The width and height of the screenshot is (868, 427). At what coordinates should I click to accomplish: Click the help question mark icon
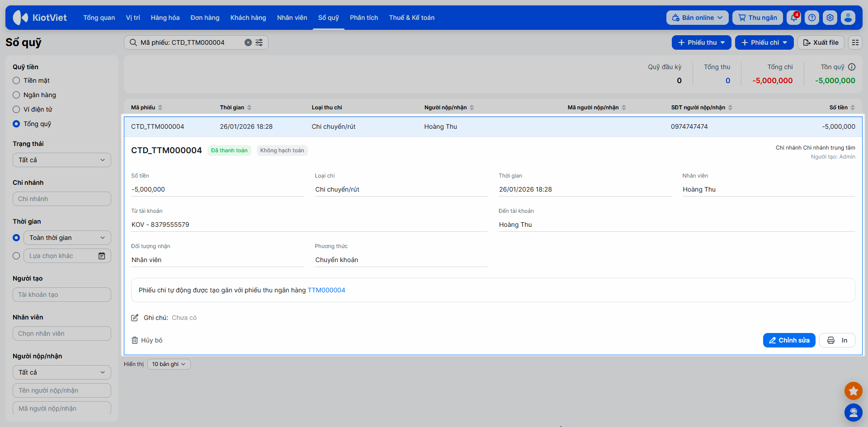click(812, 18)
